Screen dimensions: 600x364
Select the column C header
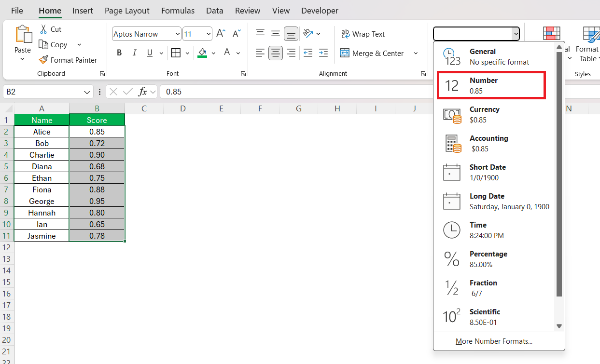tap(144, 108)
